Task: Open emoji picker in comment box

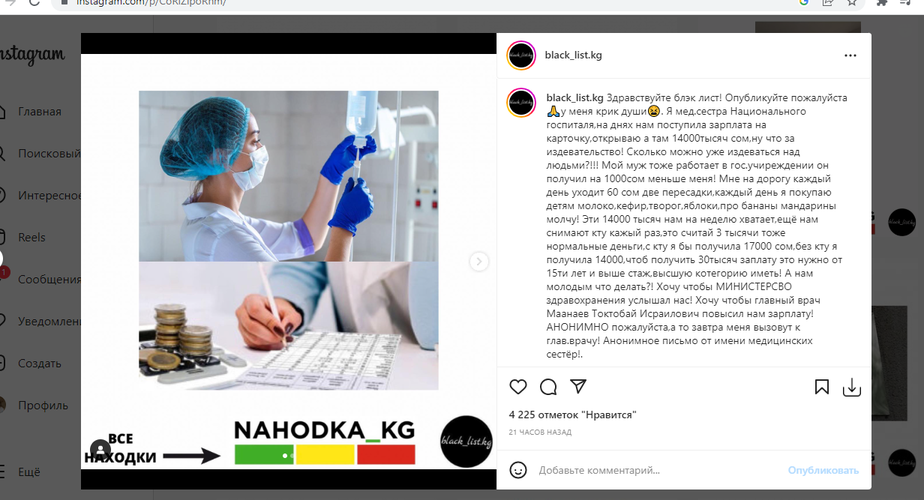Action: (x=518, y=470)
